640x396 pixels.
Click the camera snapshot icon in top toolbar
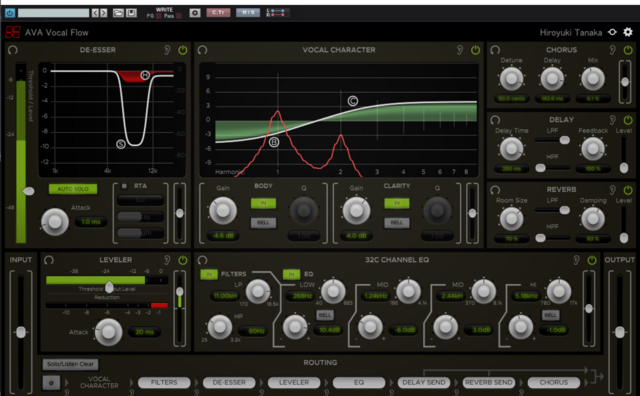pos(195,13)
